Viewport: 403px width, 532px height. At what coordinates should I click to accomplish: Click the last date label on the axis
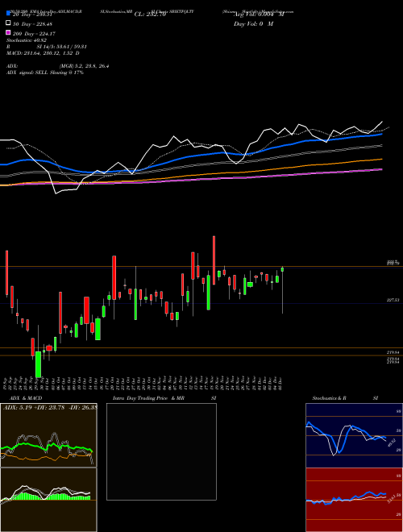(282, 384)
